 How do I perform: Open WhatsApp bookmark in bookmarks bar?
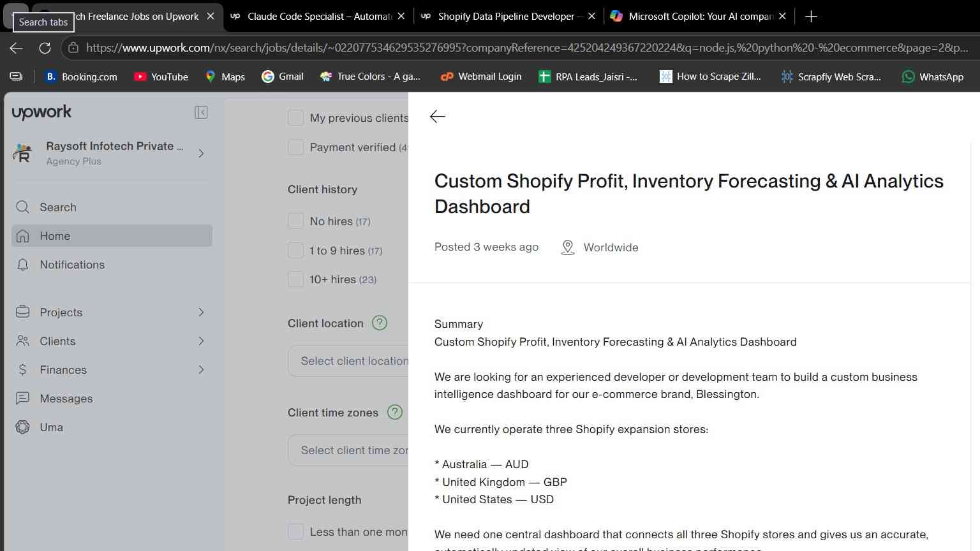tap(932, 77)
